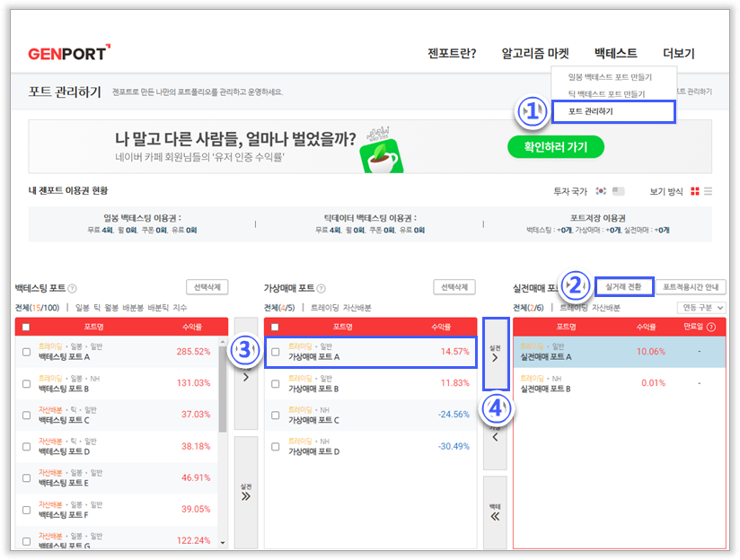Click the 만료일 column help icon
Screen dimensions: 740x560
click(711, 327)
